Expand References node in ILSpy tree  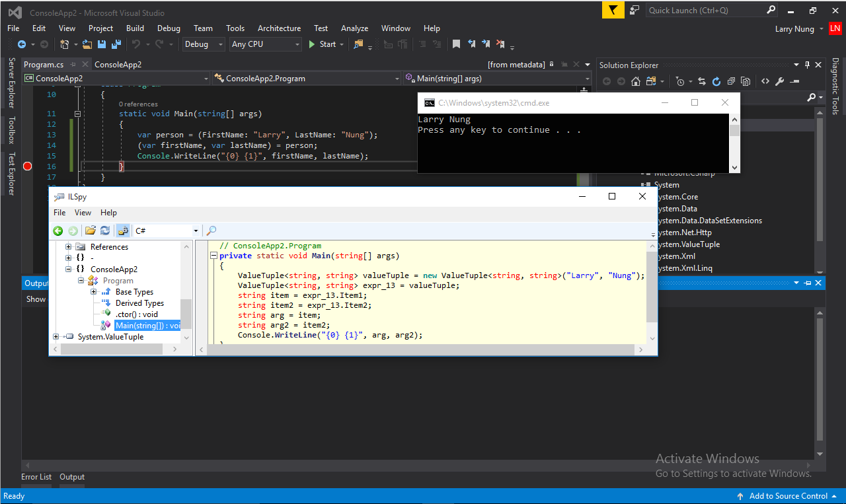pos(68,246)
